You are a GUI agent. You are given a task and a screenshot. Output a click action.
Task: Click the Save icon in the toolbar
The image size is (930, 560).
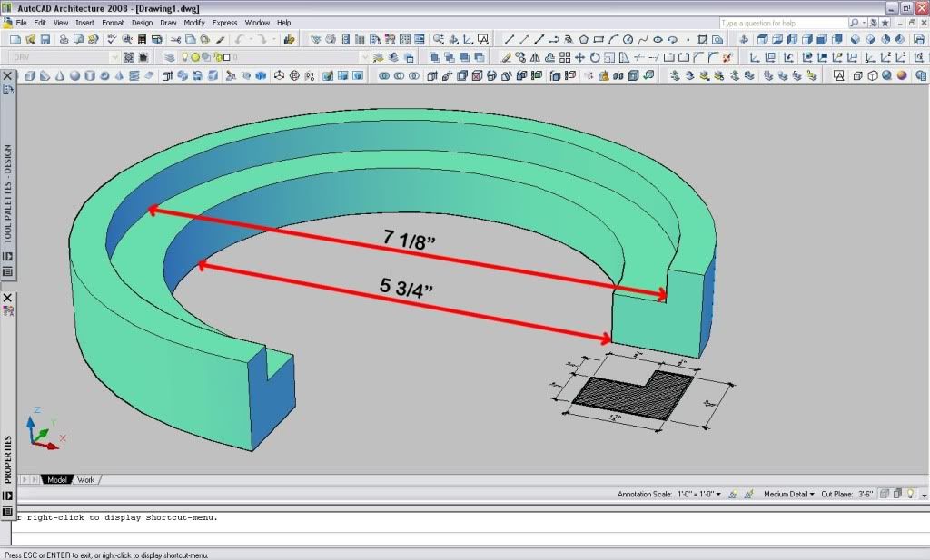coord(45,40)
